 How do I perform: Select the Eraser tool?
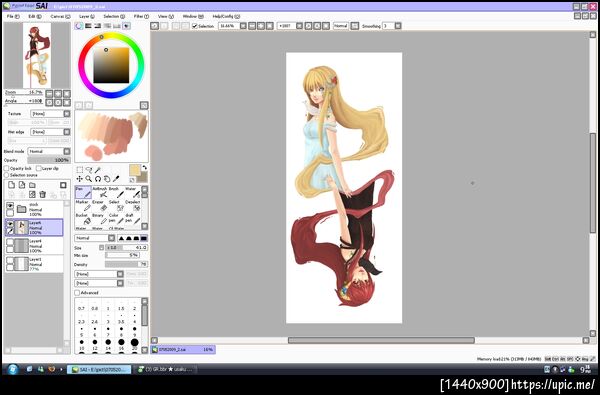[x=100, y=206]
